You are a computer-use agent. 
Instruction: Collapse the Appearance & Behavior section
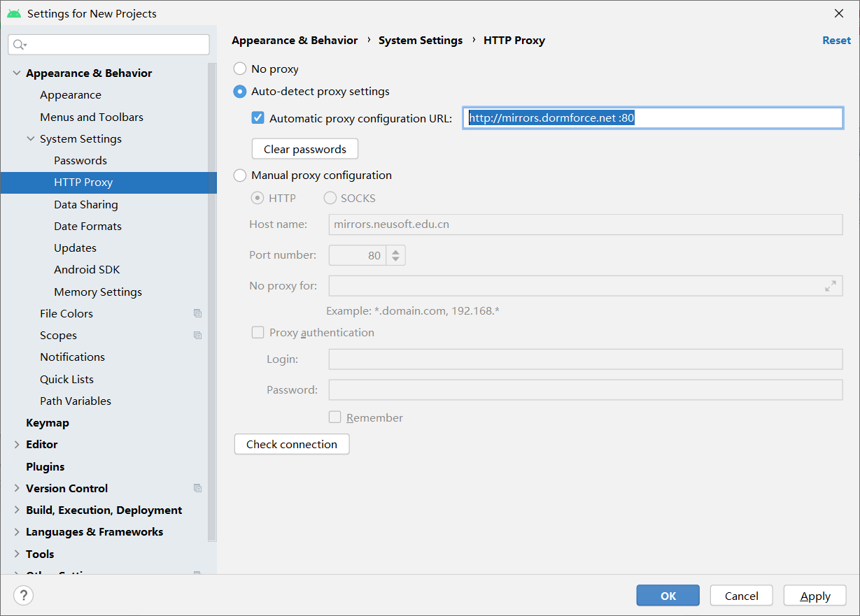point(17,73)
